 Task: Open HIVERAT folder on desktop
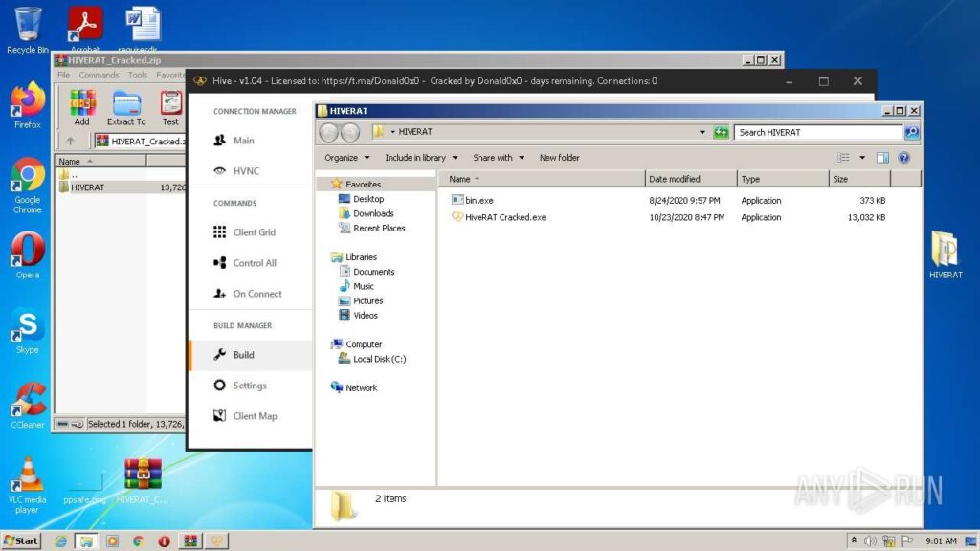click(x=945, y=254)
